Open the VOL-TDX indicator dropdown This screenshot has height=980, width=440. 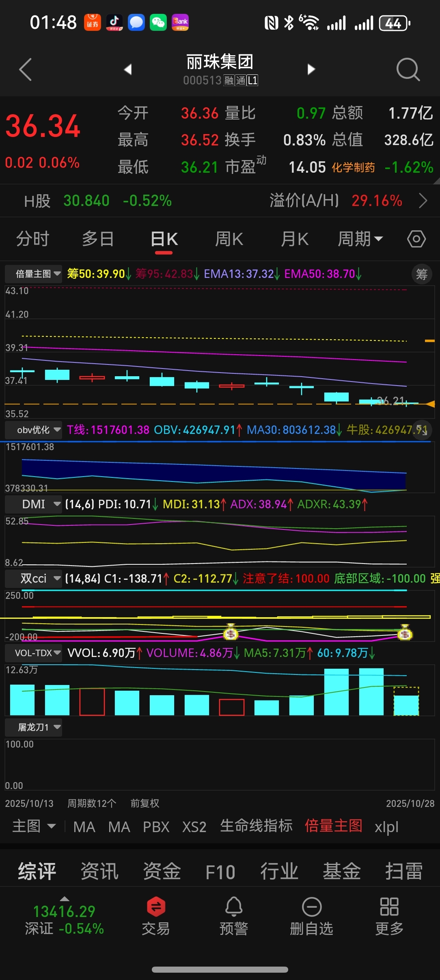[x=34, y=653]
